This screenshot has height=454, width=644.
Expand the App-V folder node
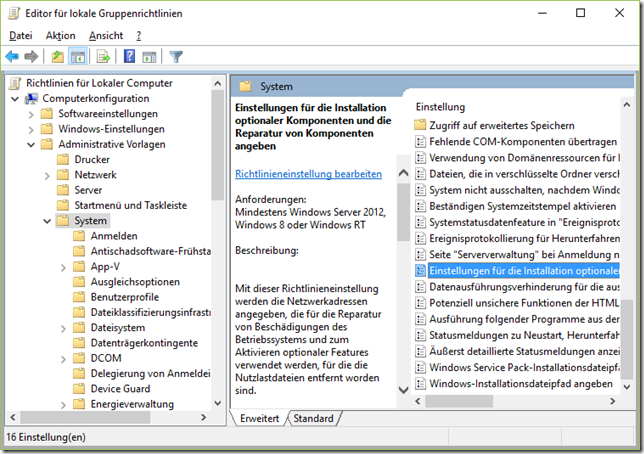coord(63,267)
